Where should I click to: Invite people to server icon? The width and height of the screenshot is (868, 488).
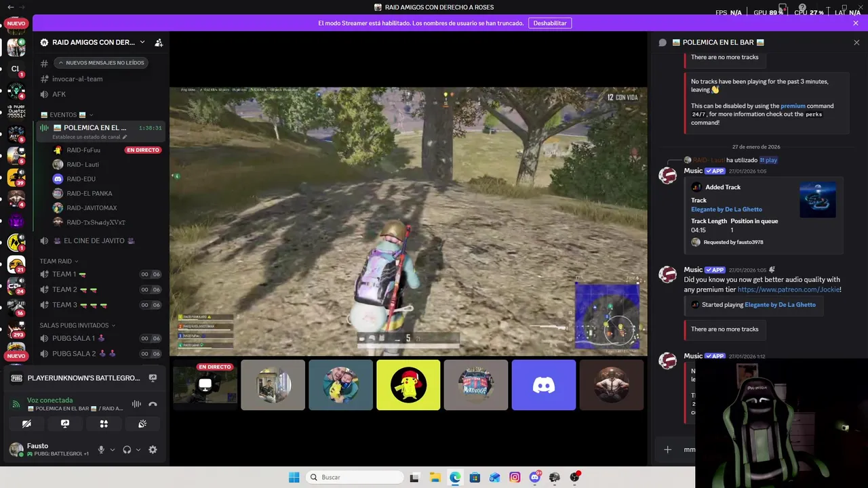159,42
